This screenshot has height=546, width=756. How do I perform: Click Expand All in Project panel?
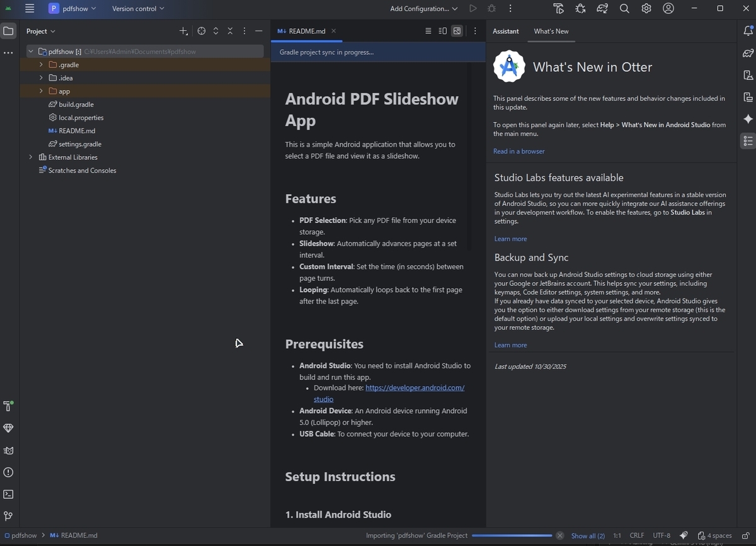[216, 31]
